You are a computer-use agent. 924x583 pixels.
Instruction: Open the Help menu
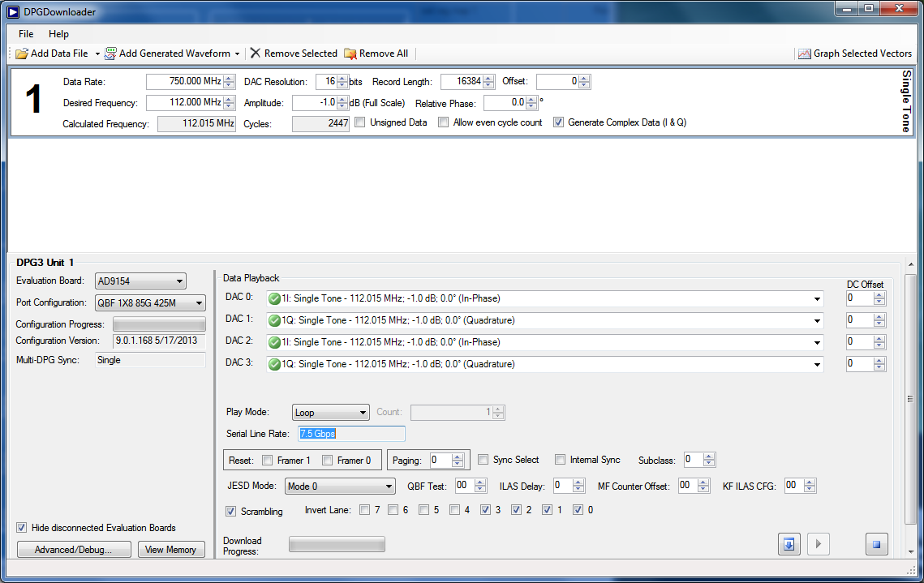[58, 34]
